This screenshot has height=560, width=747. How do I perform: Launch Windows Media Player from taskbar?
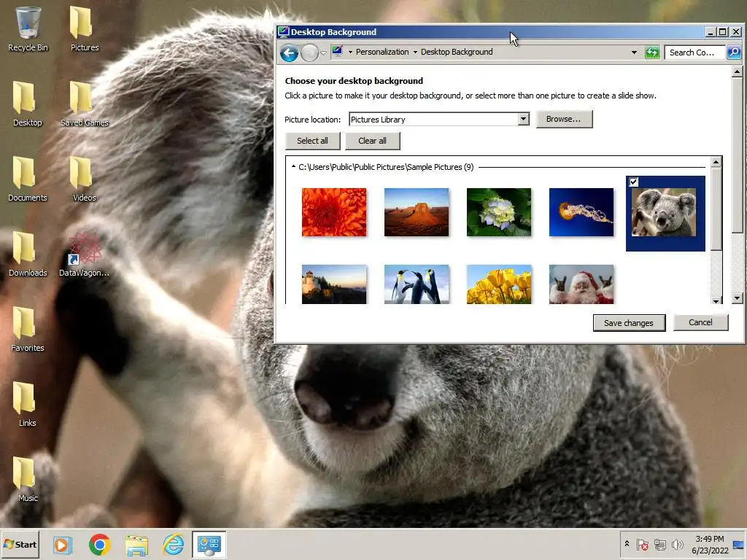(x=62, y=544)
